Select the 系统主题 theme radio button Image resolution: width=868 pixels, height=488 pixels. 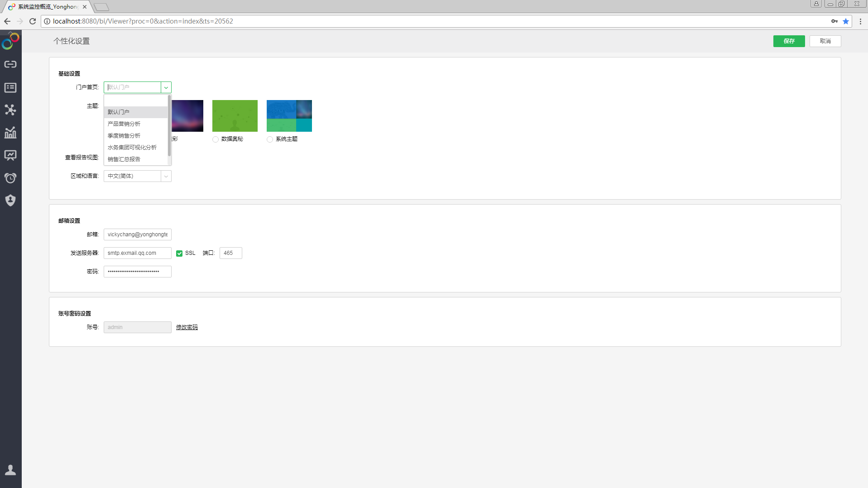[x=270, y=139]
